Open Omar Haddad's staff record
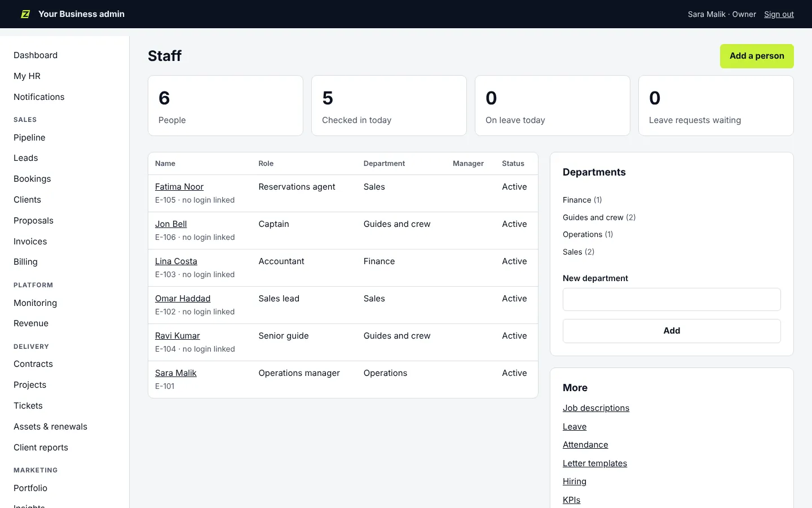This screenshot has height=508, width=812. point(183,299)
